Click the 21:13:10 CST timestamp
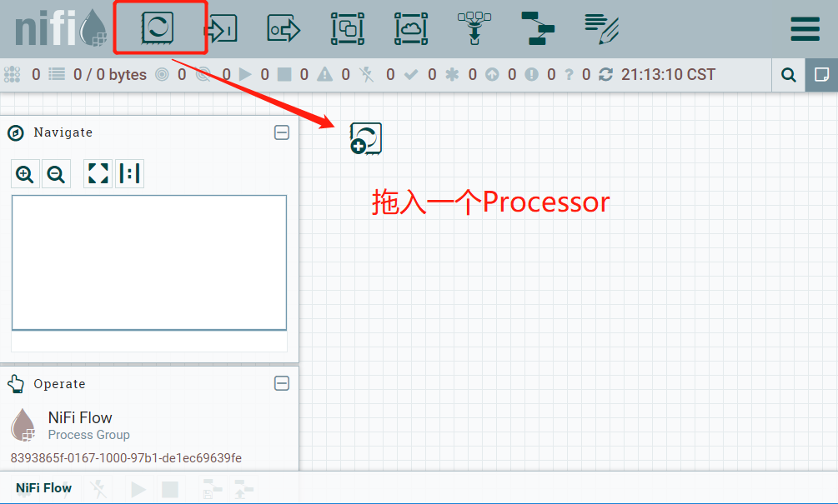Image resolution: width=838 pixels, height=504 pixels. click(668, 74)
